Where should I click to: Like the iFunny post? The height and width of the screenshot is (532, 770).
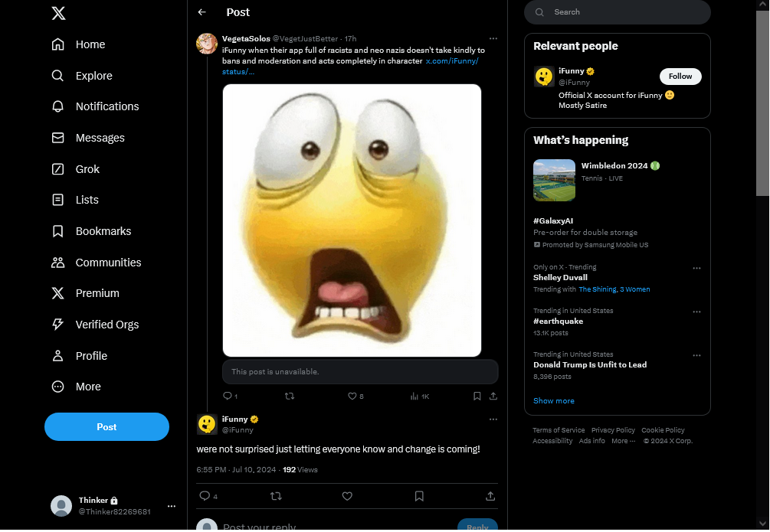point(347,497)
